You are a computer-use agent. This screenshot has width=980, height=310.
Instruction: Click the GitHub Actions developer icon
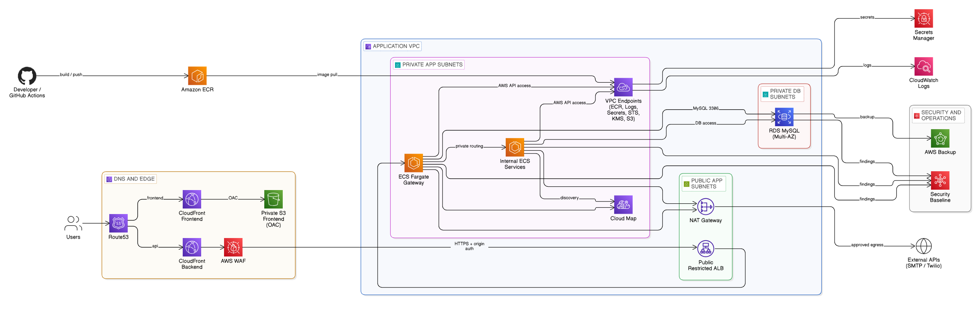[x=27, y=76]
